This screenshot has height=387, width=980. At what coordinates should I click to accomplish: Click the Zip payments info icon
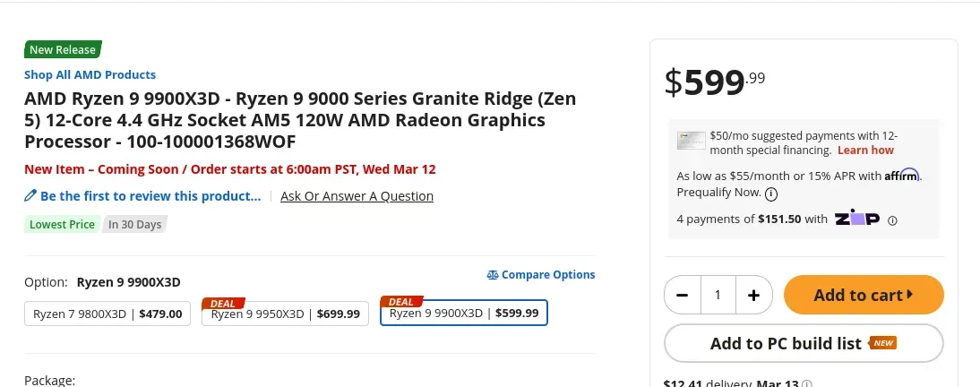[892, 220]
